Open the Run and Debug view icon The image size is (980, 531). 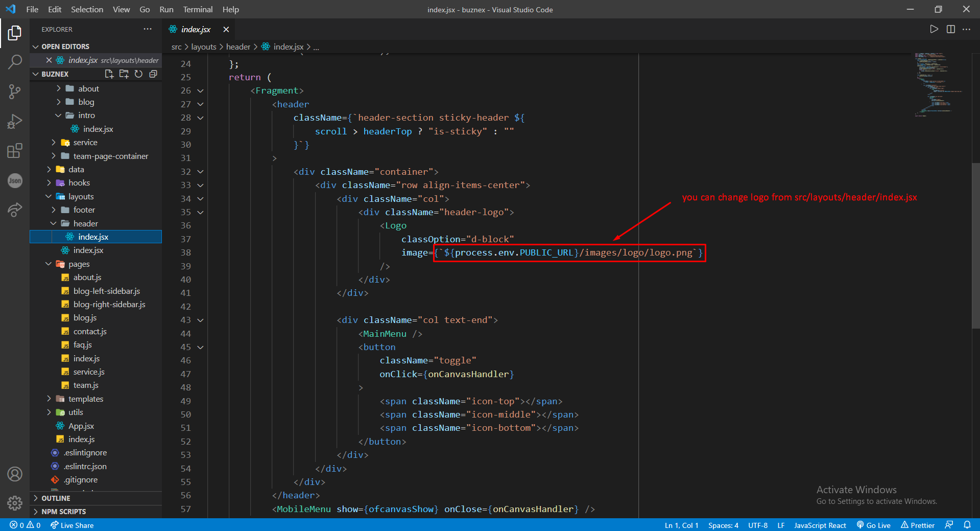tap(15, 122)
